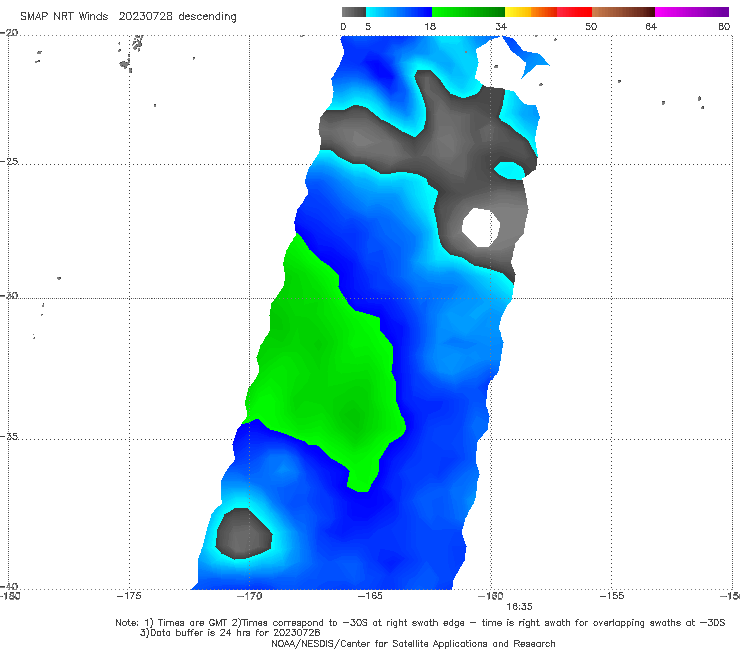Viewport: 740px width, 650px height.
Task: Click the latitude label '-25' on the left axis
Action: [9, 161]
